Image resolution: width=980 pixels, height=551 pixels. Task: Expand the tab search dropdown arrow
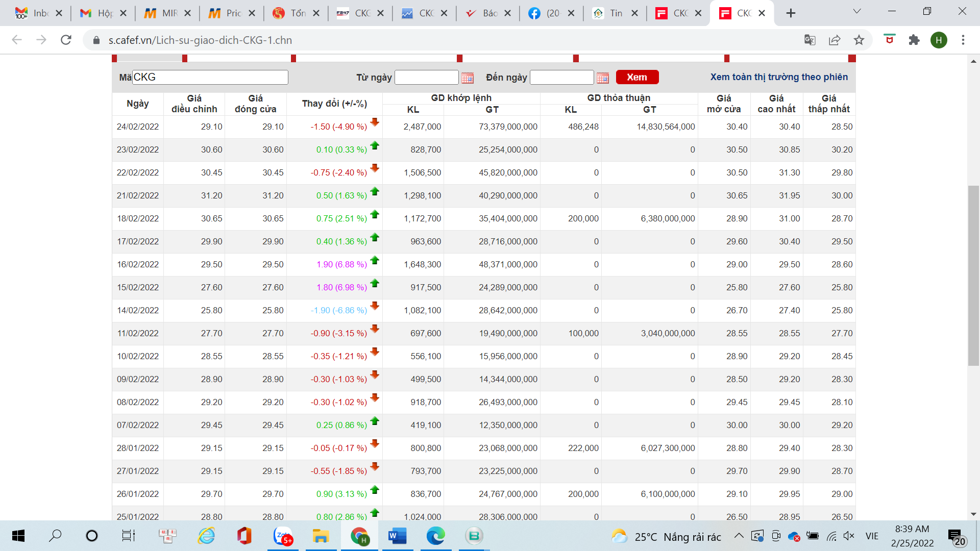coord(857,12)
